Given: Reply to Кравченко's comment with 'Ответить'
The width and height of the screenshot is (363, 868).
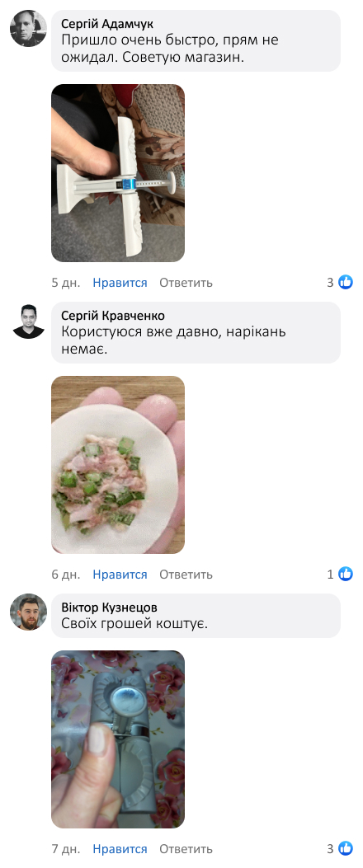Looking at the screenshot, I should (x=186, y=574).
